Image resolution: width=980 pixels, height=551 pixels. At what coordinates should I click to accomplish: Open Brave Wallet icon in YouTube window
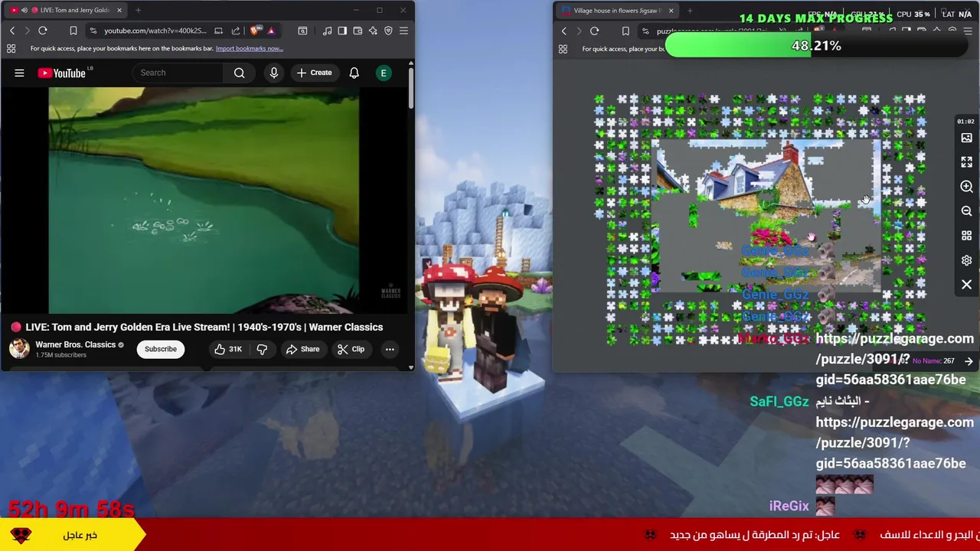[358, 31]
